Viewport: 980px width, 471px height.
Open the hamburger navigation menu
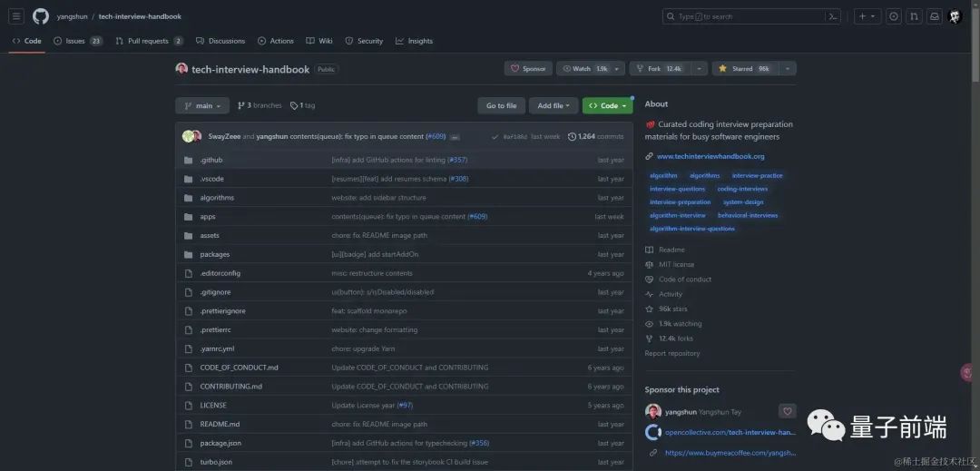tap(16, 16)
